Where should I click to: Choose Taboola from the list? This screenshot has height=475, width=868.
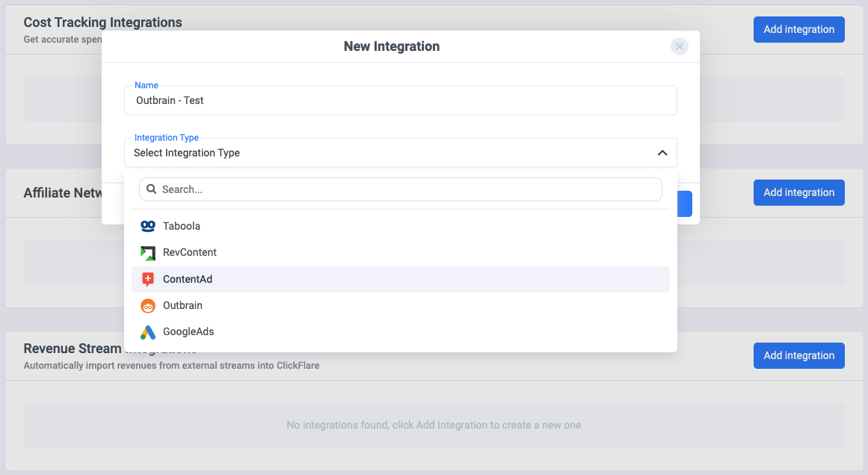pos(400,226)
